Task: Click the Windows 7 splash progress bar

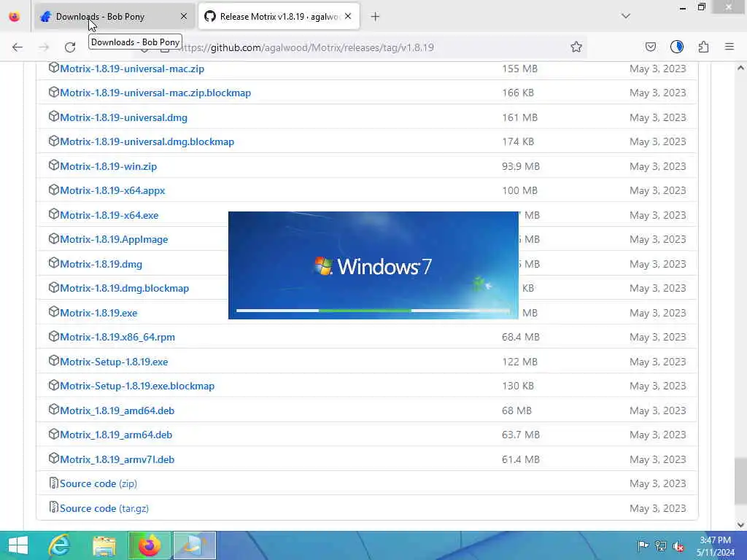Action: pyautogui.click(x=373, y=311)
